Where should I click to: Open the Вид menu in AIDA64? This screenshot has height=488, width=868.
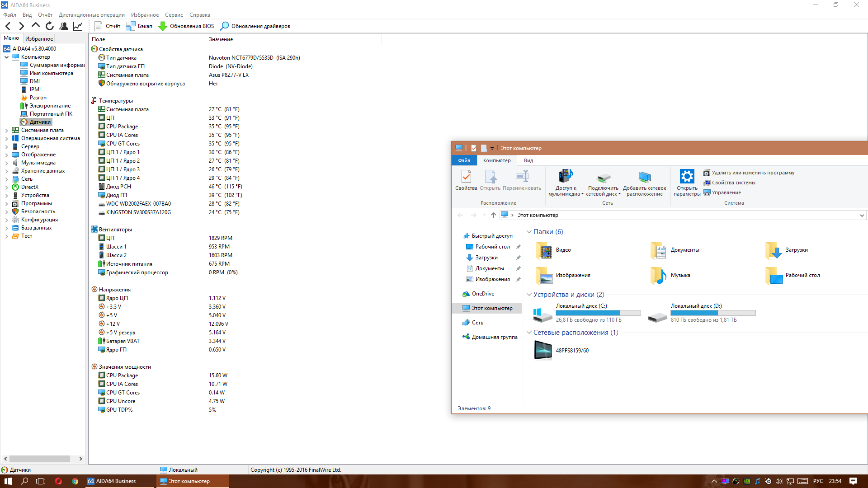click(x=27, y=15)
